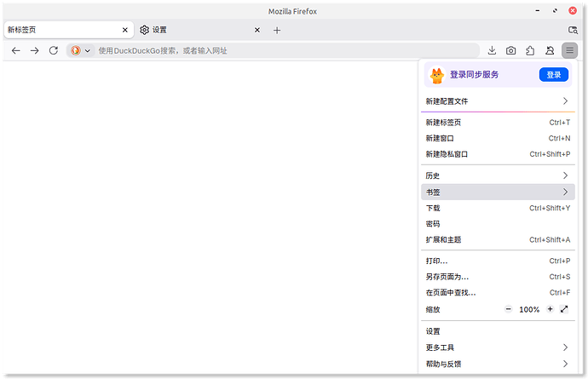Expand the 书签 submenu
The width and height of the screenshot is (588, 379).
tap(498, 192)
